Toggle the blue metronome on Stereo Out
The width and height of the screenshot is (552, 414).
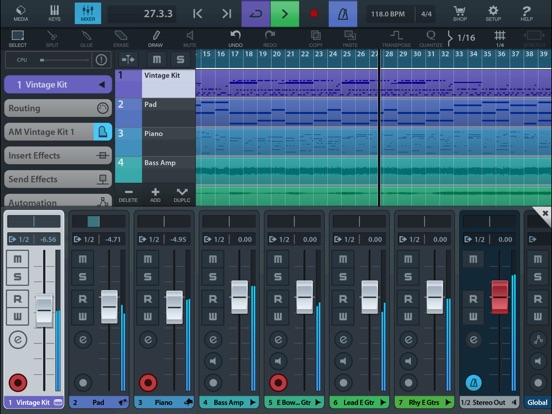[x=473, y=383]
